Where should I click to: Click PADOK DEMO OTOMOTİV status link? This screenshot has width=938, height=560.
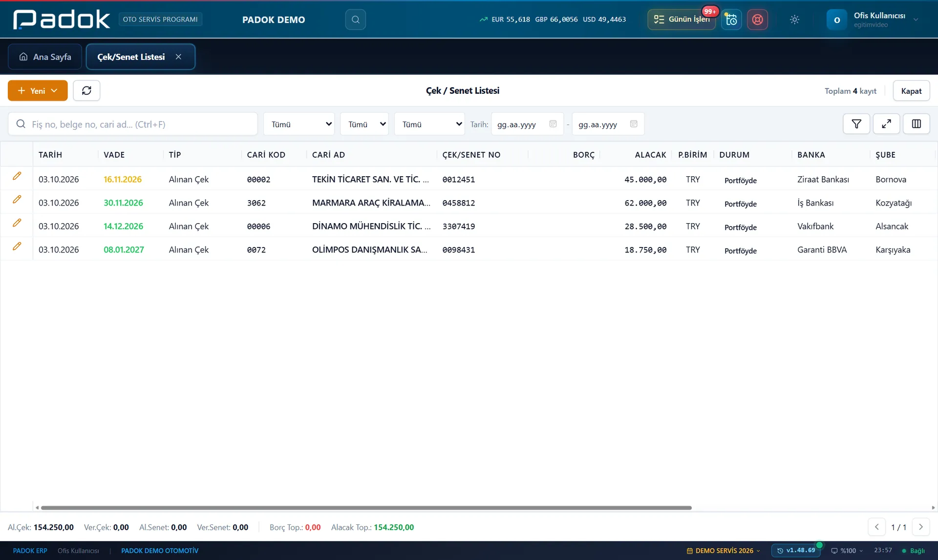[160, 551]
